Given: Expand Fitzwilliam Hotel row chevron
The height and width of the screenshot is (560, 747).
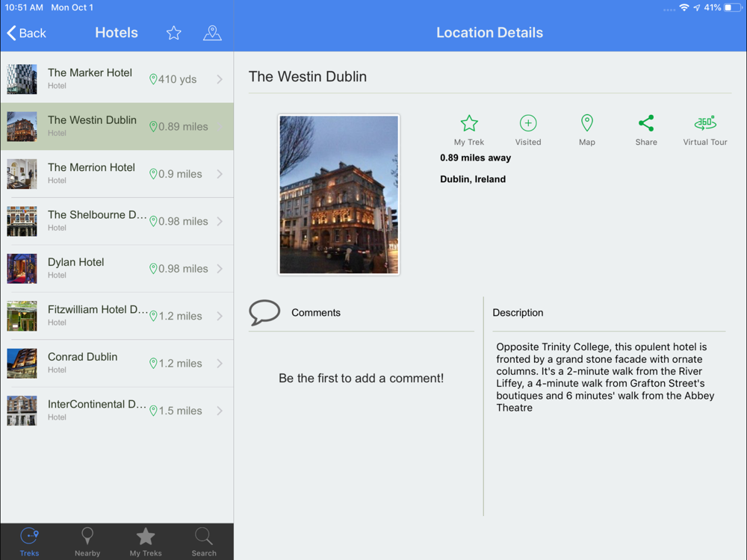Looking at the screenshot, I should tap(220, 316).
